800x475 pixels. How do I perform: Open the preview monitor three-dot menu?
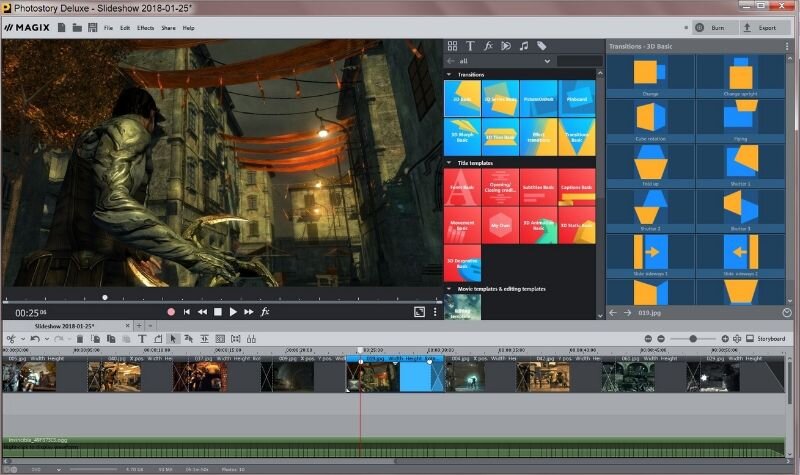pos(435,312)
